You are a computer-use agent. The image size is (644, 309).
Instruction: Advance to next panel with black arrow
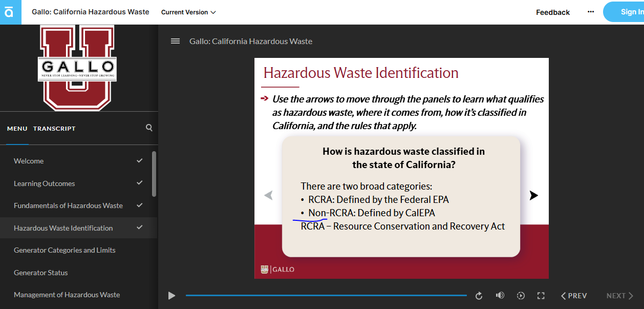pos(533,195)
